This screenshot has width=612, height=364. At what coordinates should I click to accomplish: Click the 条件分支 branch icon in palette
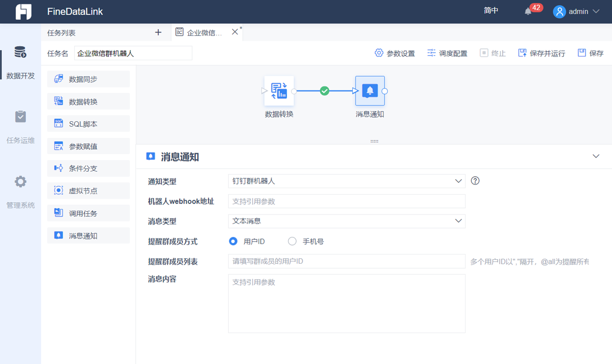pyautogui.click(x=58, y=168)
